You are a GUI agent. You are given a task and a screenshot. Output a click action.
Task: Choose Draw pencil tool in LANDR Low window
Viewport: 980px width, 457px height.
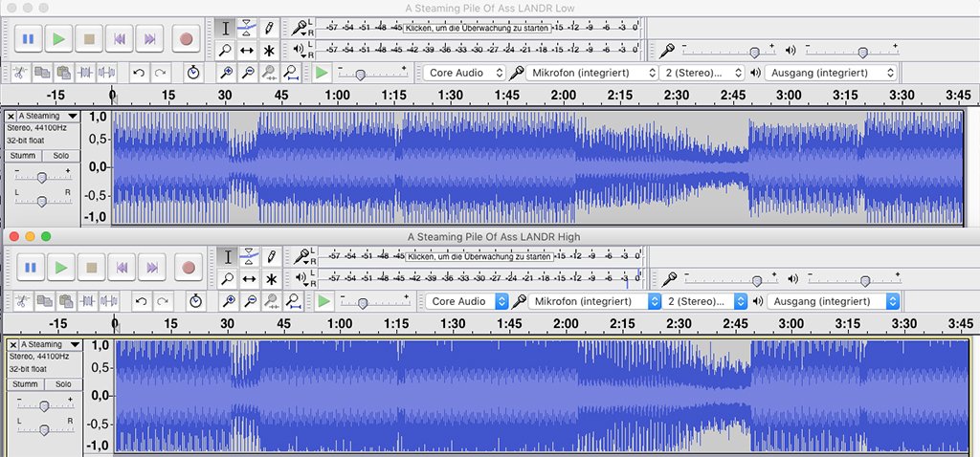272,28
